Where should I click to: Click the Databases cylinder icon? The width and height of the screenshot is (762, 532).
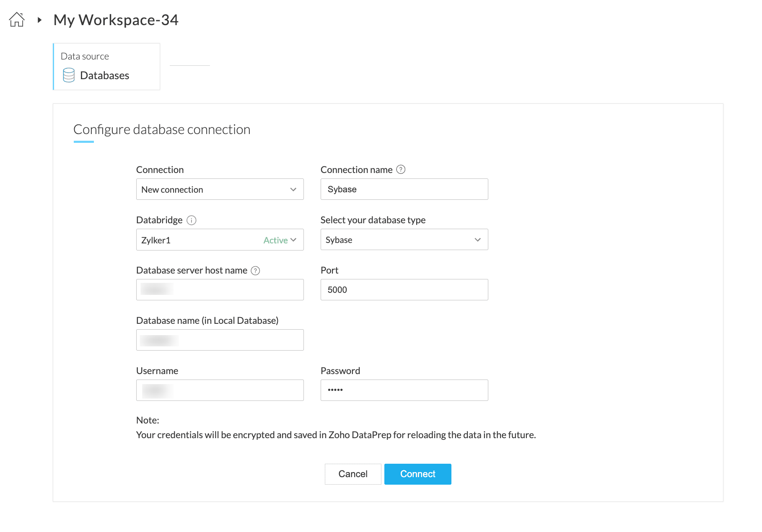pyautogui.click(x=69, y=75)
